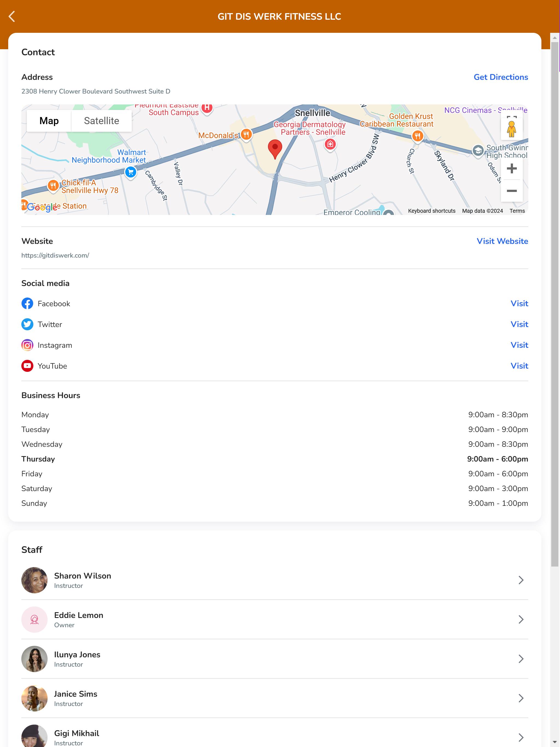Open Gigi Mikhail's profile photo
Screen dimensions: 560x747
point(34,736)
